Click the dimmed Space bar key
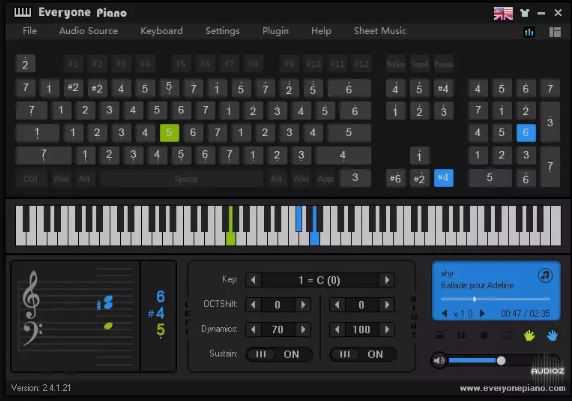 point(182,179)
